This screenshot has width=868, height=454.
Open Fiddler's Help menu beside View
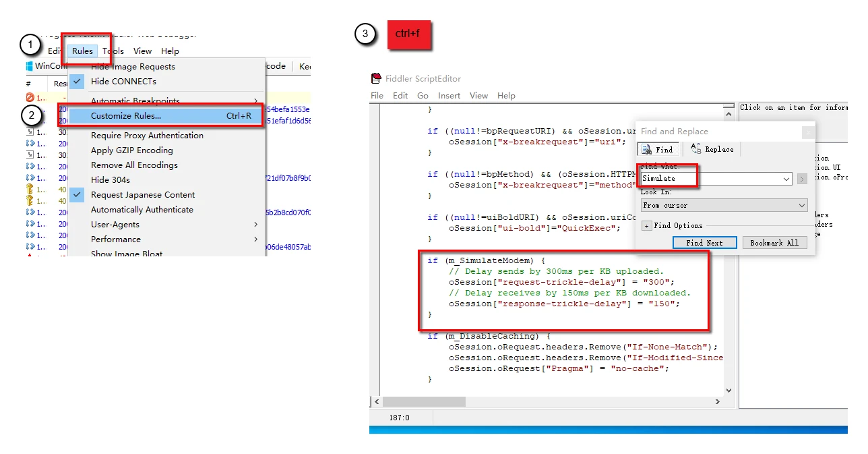click(x=170, y=51)
